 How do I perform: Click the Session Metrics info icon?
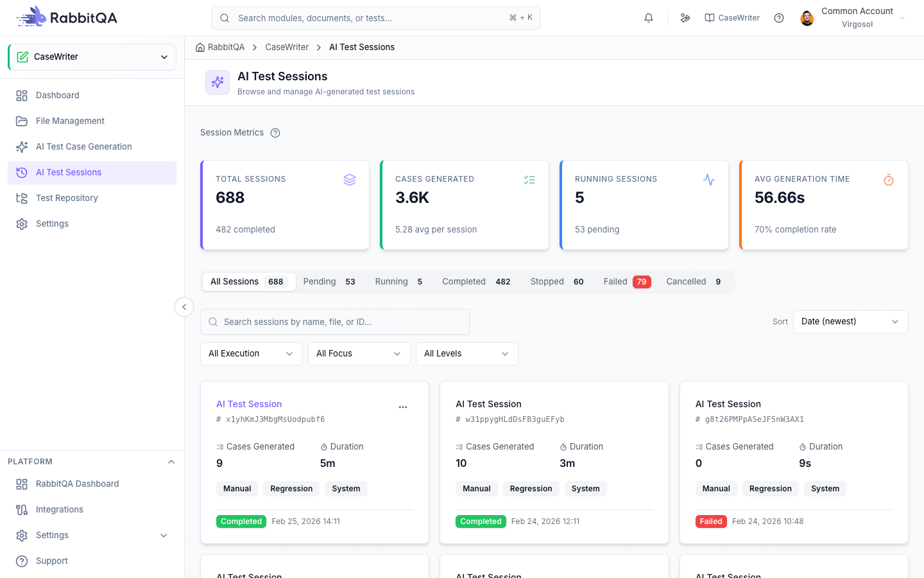[x=275, y=133]
